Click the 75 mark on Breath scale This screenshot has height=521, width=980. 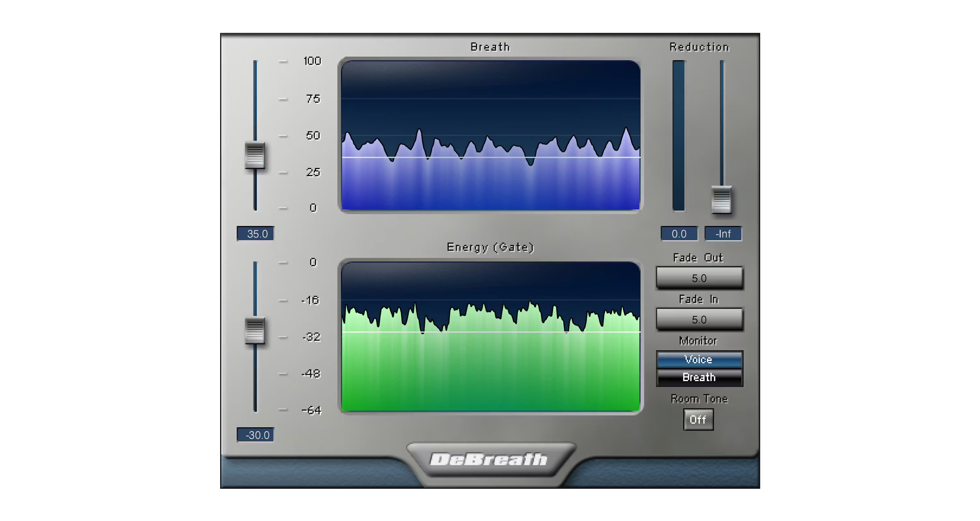313,99
